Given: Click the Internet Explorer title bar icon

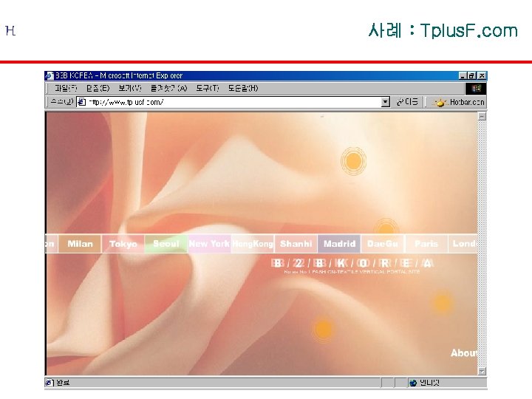Looking at the screenshot, I should point(50,75).
